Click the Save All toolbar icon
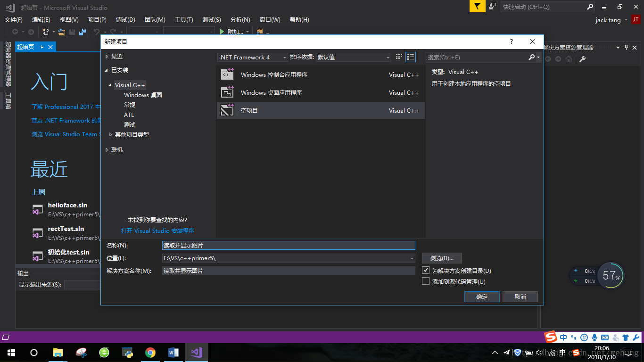Image resolution: width=644 pixels, height=362 pixels. 83,32
